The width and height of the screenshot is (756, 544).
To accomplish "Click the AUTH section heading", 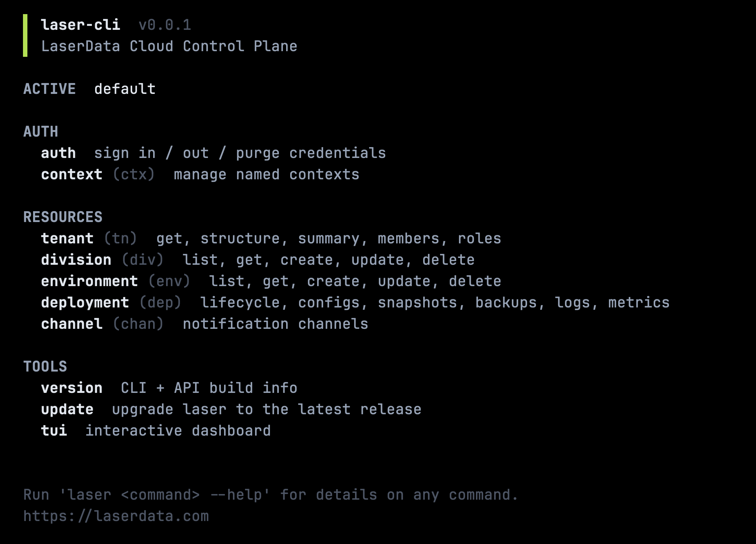I will coord(41,132).
